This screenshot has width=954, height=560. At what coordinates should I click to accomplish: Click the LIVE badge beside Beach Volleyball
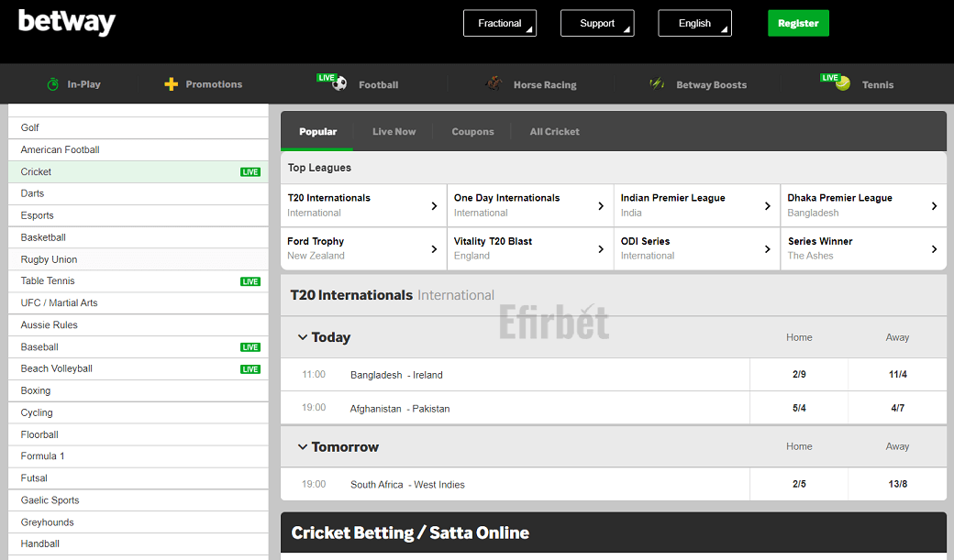point(250,369)
